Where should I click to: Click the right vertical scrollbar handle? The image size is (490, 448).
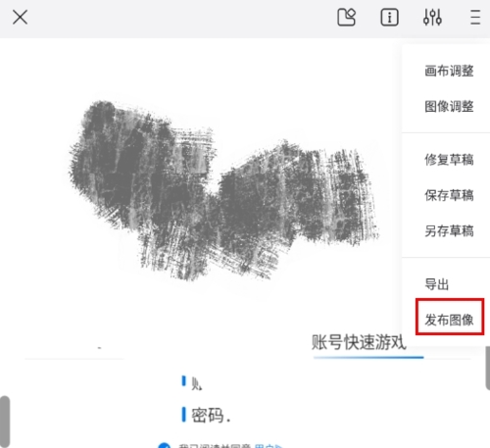coord(487,369)
